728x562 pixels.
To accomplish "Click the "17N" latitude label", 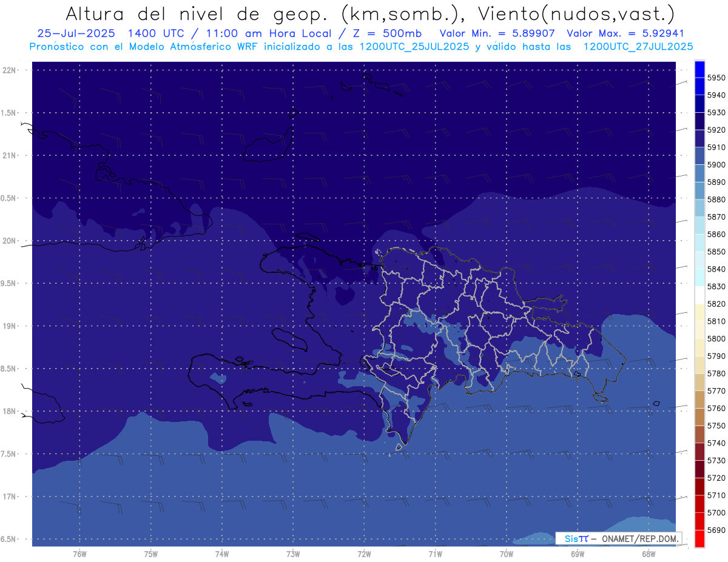I will coord(10,497).
